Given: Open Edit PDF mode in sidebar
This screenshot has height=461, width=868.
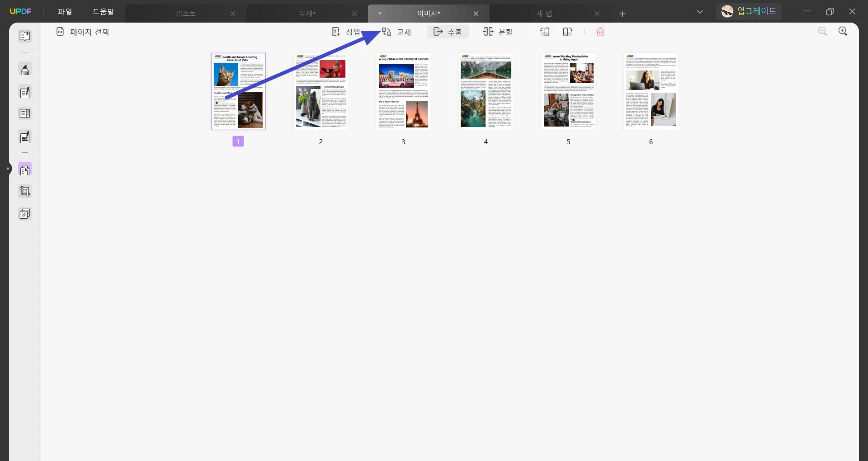Looking at the screenshot, I should tap(25, 92).
